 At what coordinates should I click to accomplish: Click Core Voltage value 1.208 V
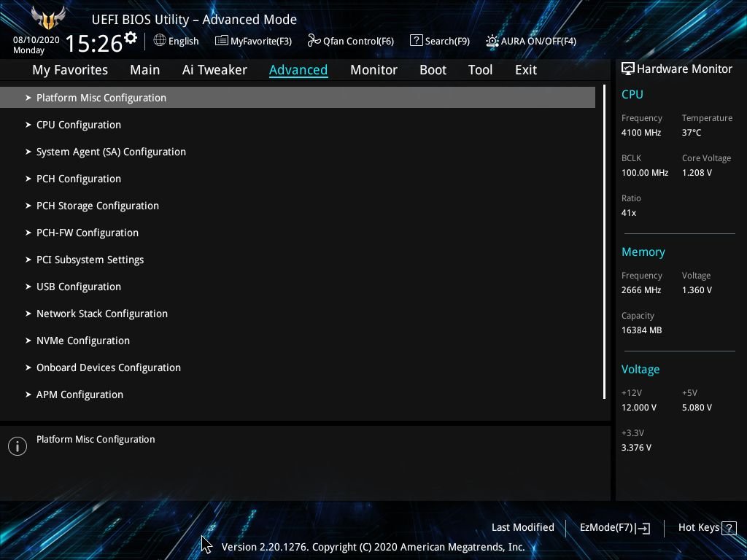pyautogui.click(x=697, y=173)
